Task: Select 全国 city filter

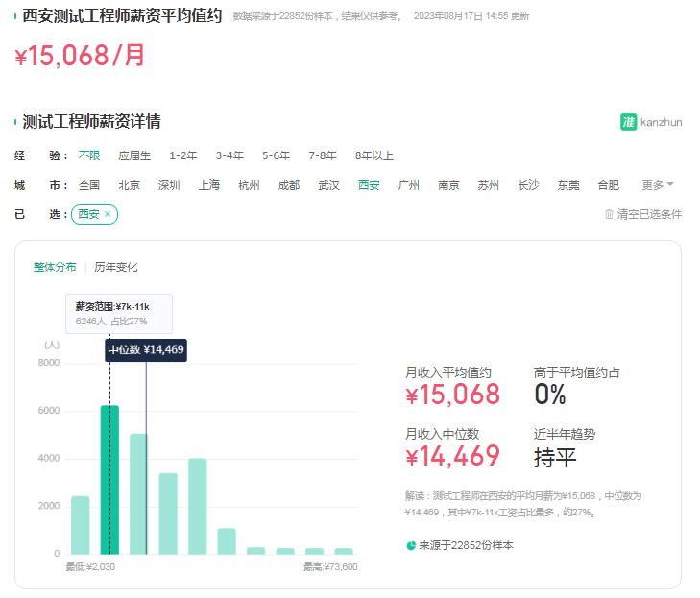Action: pos(89,184)
